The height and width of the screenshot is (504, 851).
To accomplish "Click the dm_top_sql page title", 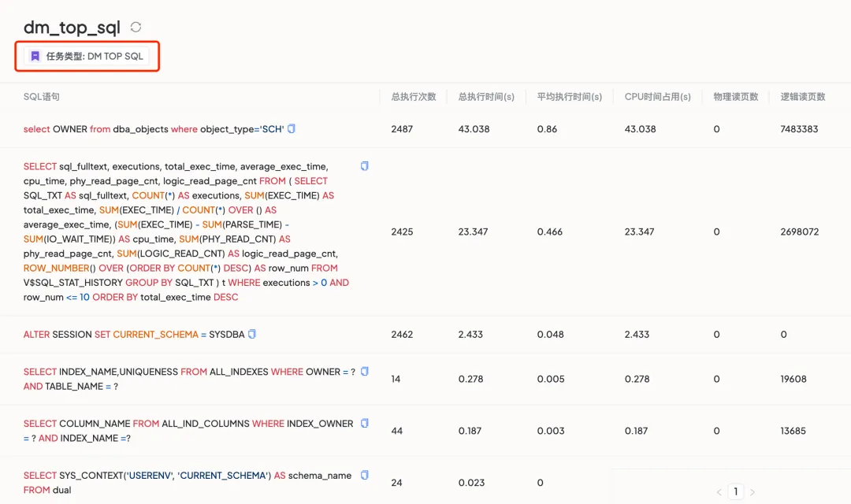I will (x=72, y=28).
